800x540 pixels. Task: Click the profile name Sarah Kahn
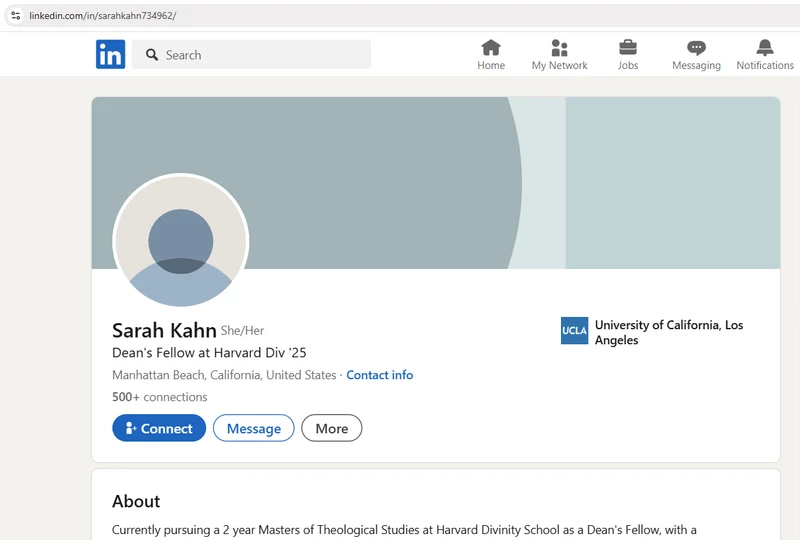pos(164,331)
